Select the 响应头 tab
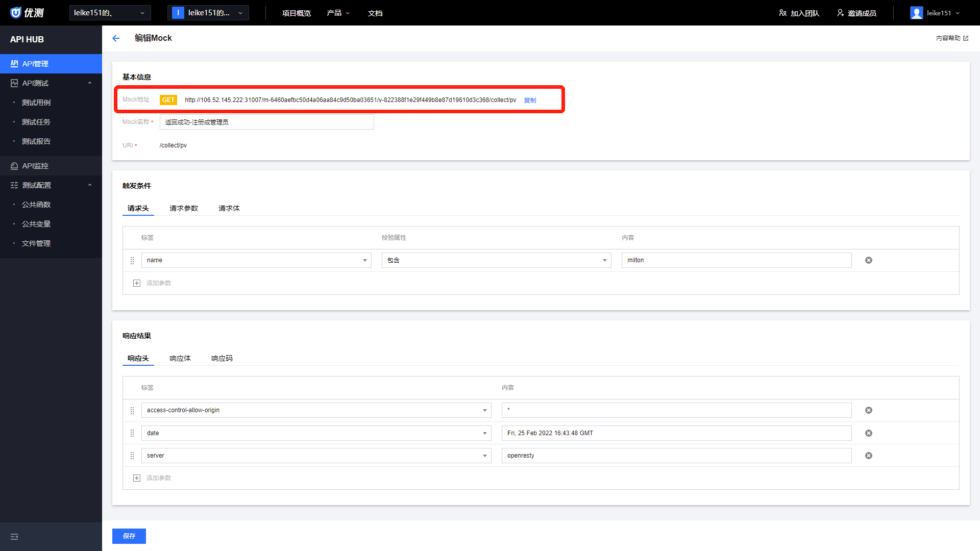Screen dimensions: 980x551 pos(138,358)
